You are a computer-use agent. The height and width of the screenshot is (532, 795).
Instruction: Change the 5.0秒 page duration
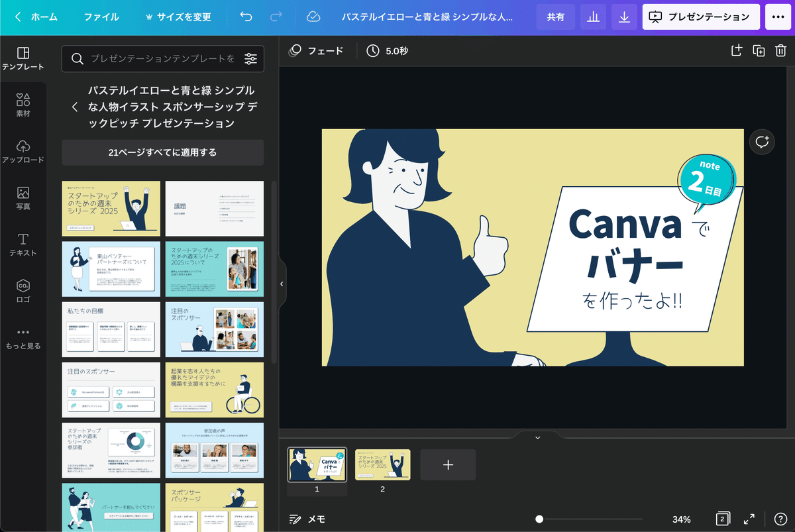(x=387, y=50)
